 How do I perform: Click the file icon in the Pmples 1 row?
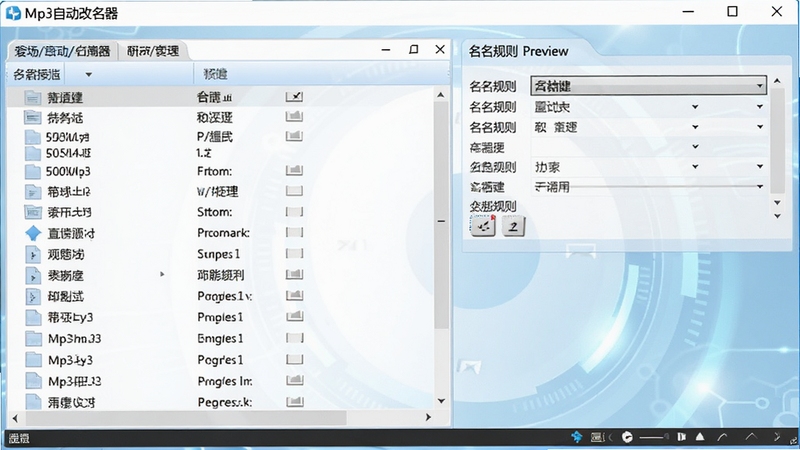[33, 317]
